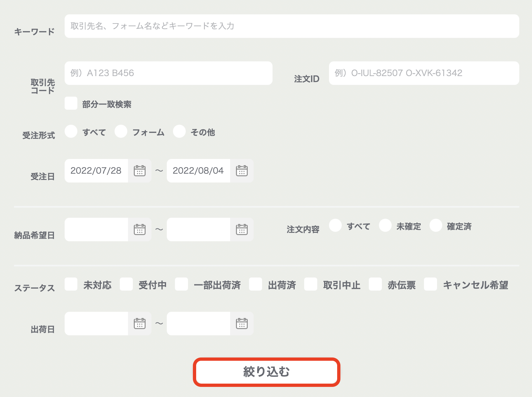The width and height of the screenshot is (532, 397).
Task: Click the 絞り込む filter button
Action: [267, 372]
